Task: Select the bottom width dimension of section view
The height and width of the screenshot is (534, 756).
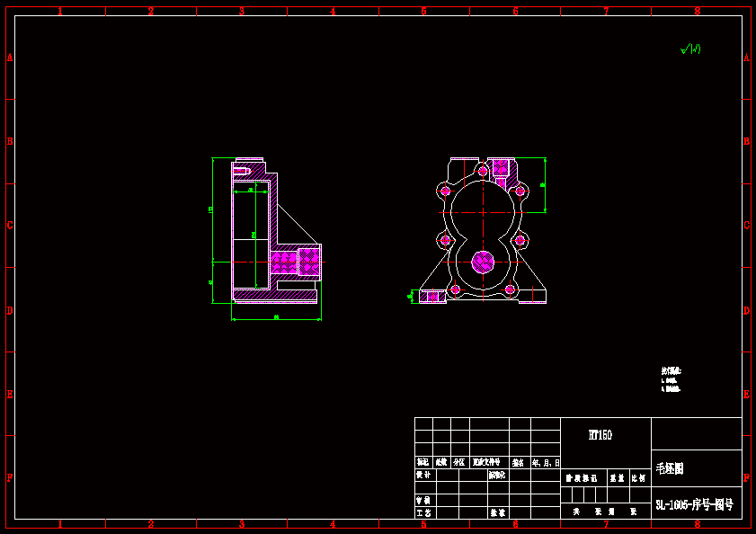Action: click(276, 318)
